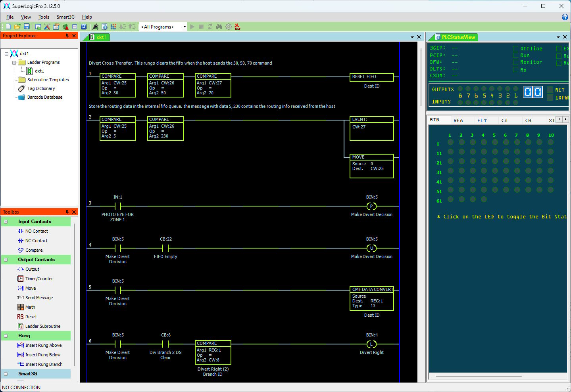The width and height of the screenshot is (571, 392).
Task: Click the ladder editor vertical scrollbar
Action: coord(421,75)
